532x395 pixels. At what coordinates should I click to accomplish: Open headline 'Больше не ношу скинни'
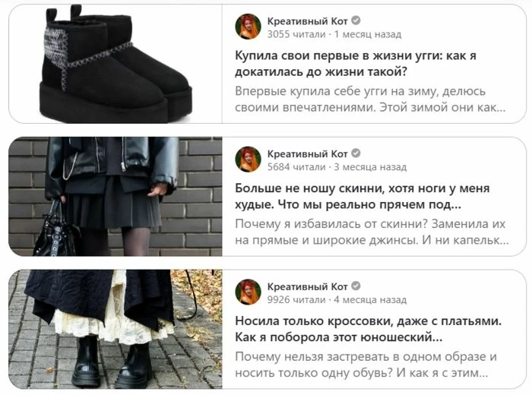(363, 196)
